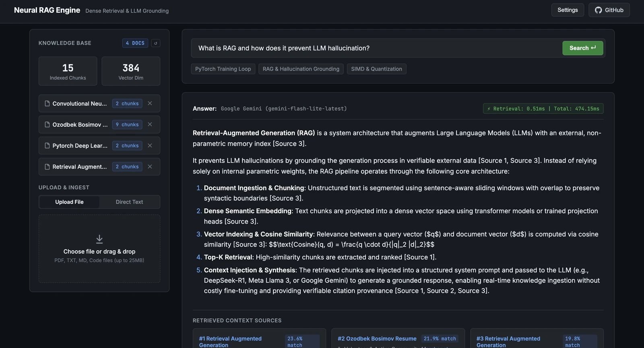
Task: Click the file icon beside Retrieval Augment...
Action: (x=47, y=166)
